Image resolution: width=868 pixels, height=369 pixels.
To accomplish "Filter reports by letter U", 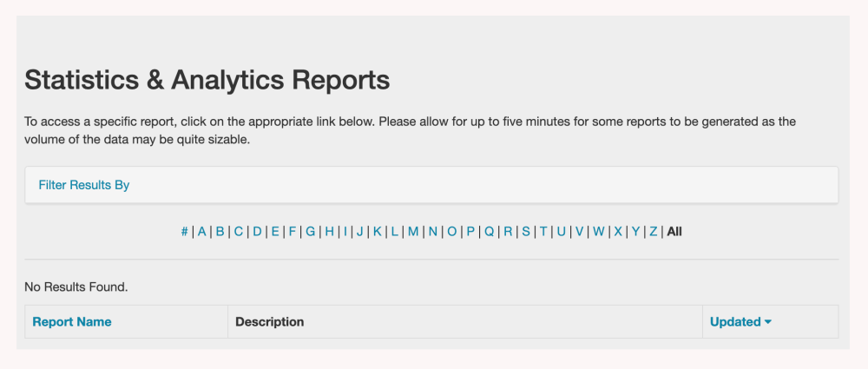I will (562, 232).
